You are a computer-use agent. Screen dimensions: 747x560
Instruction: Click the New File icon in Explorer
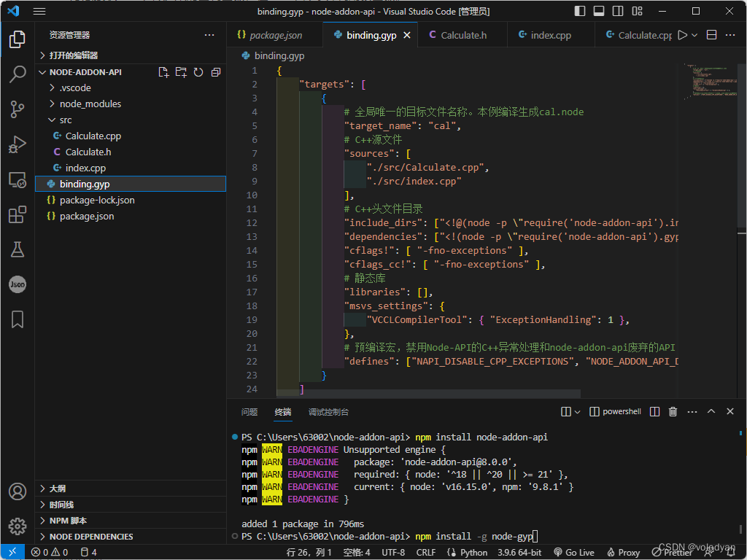point(163,72)
